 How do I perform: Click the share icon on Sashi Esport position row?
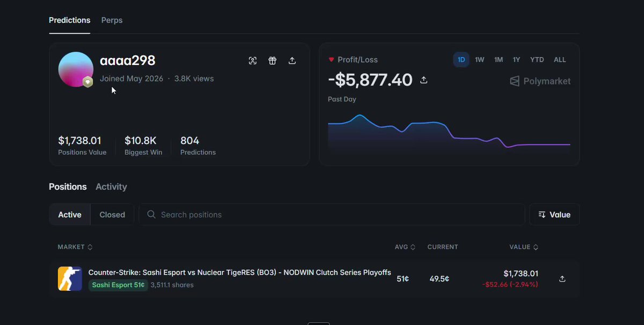pyautogui.click(x=562, y=279)
